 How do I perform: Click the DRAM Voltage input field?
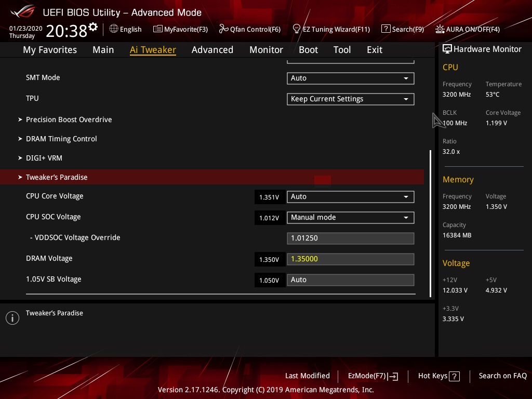point(351,259)
